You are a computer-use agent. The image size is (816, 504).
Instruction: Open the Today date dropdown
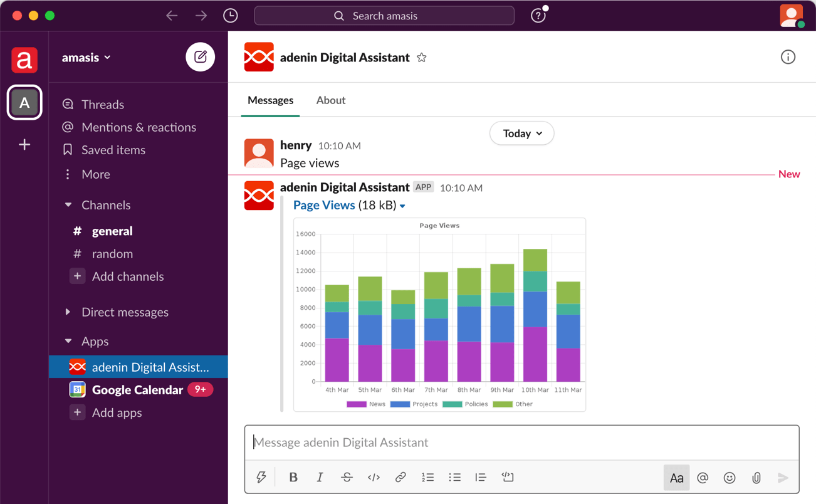[522, 134]
